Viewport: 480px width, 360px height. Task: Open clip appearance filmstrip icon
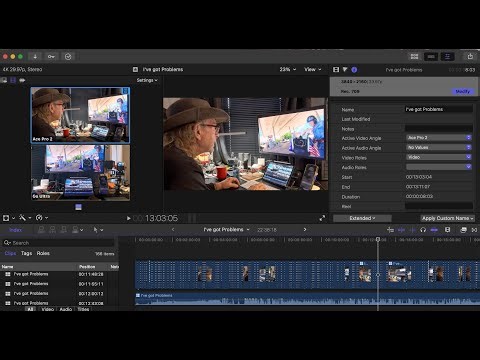[x=448, y=230]
